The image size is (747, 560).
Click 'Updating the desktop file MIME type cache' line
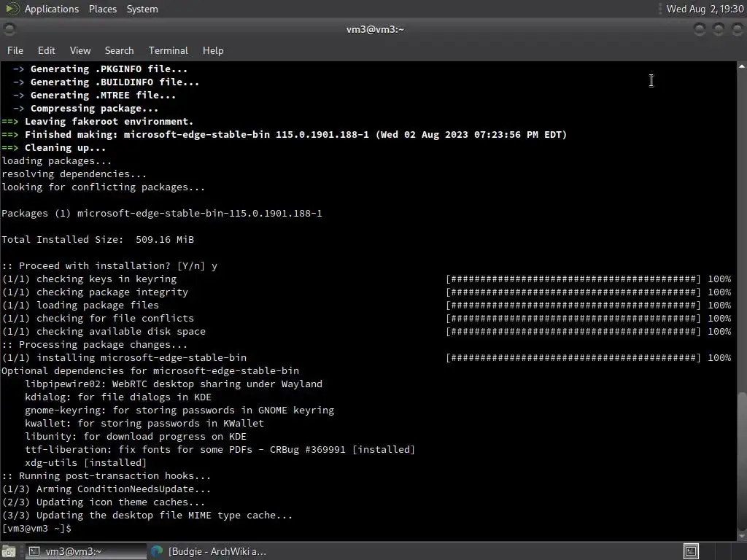[147, 516]
